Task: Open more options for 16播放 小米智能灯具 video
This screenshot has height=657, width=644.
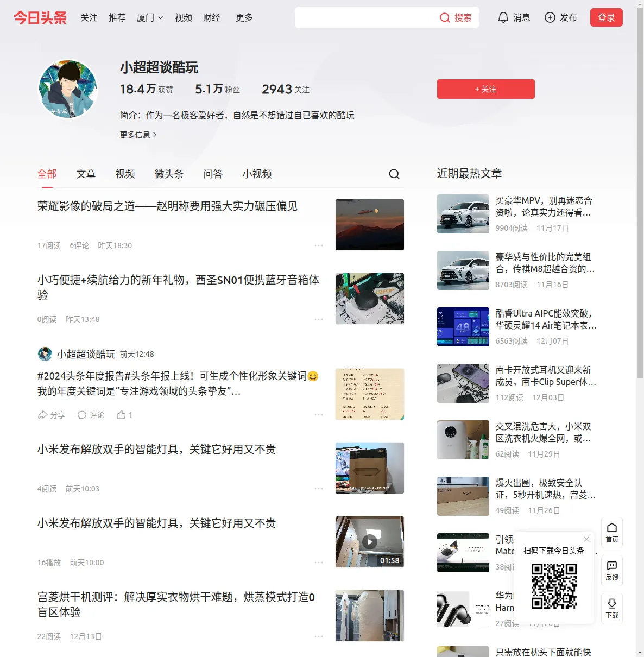Action: point(319,563)
